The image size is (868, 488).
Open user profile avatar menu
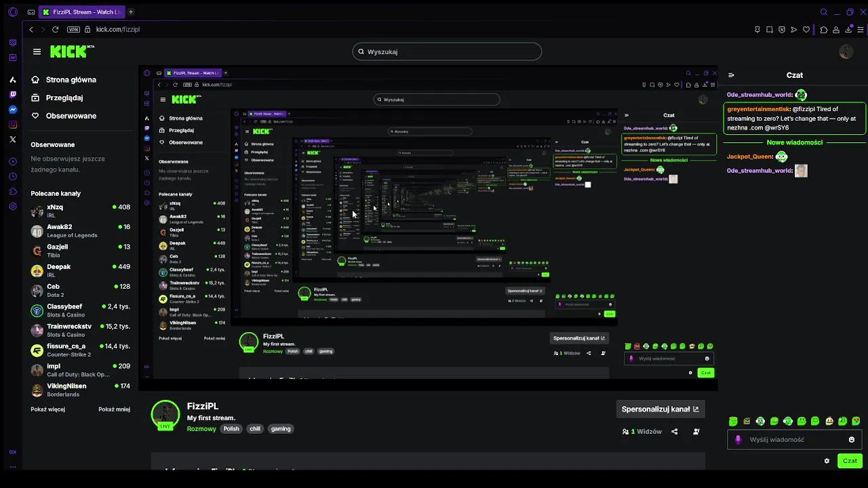click(846, 52)
